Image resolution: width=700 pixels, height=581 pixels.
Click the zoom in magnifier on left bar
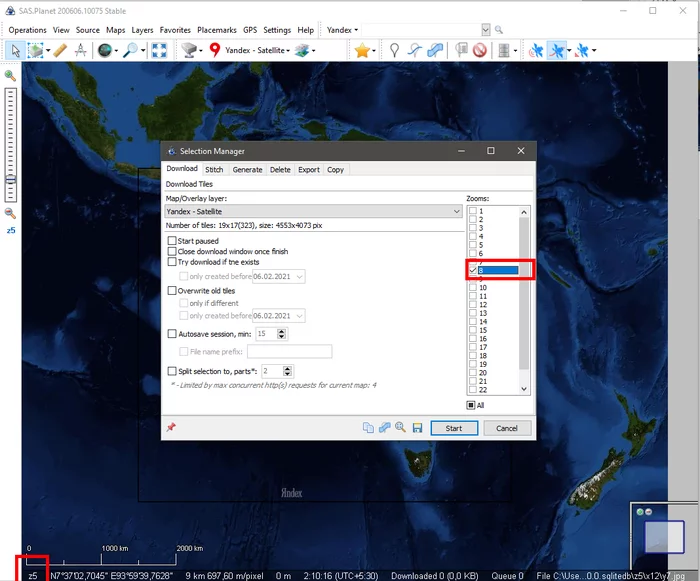click(x=10, y=76)
